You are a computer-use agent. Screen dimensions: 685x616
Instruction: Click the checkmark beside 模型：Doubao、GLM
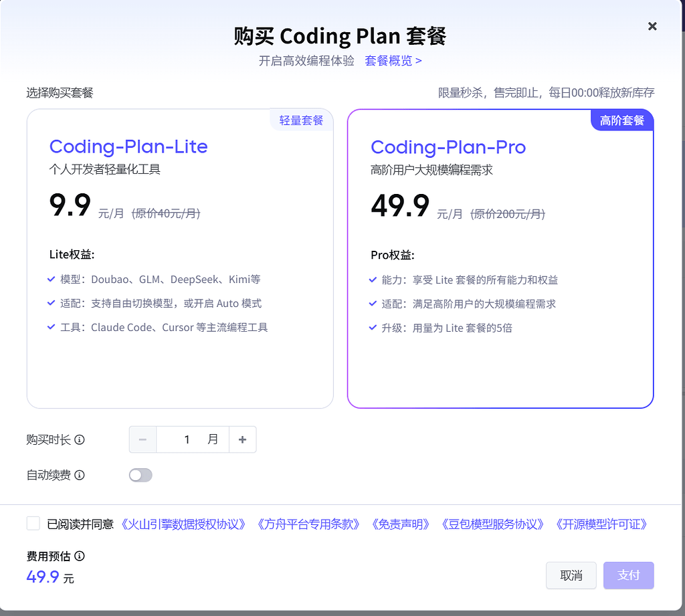[x=51, y=279]
